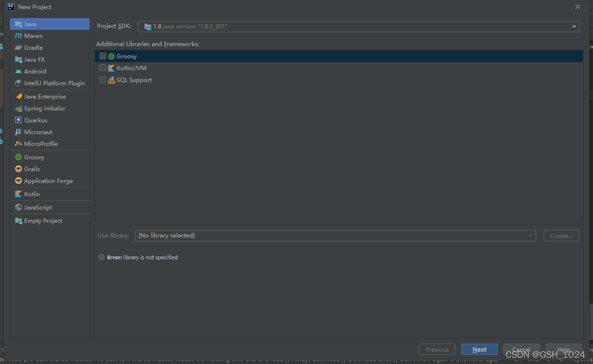Viewport: 593px width, 364px height.
Task: Click the Spring Initializr leaf icon
Action: (x=18, y=108)
